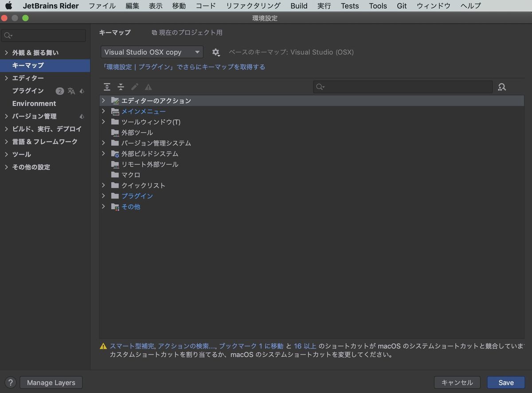Screen dimensions: 532x393
Task: Collapse all items in the keymap tree
Action: tap(121, 87)
